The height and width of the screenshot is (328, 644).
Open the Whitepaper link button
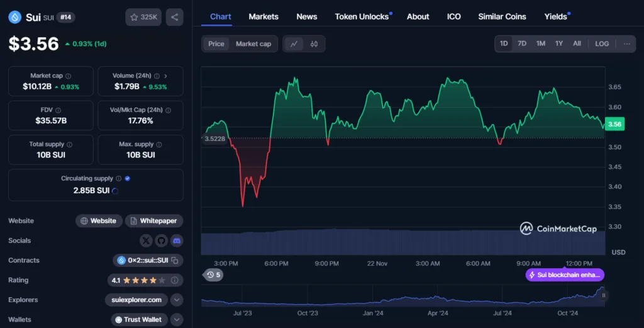(154, 221)
